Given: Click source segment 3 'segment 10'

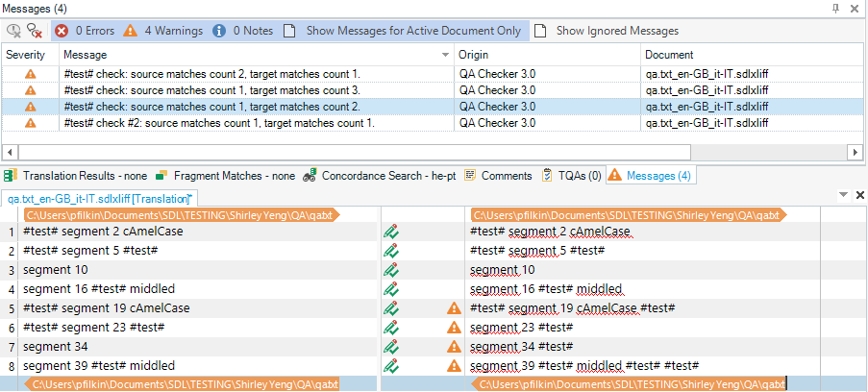Looking at the screenshot, I should coord(56,270).
